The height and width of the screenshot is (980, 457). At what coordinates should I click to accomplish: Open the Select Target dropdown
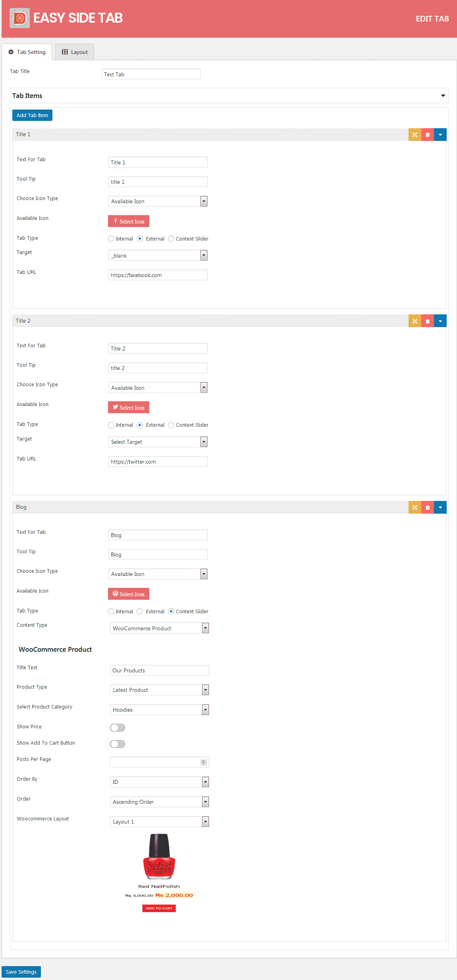158,442
